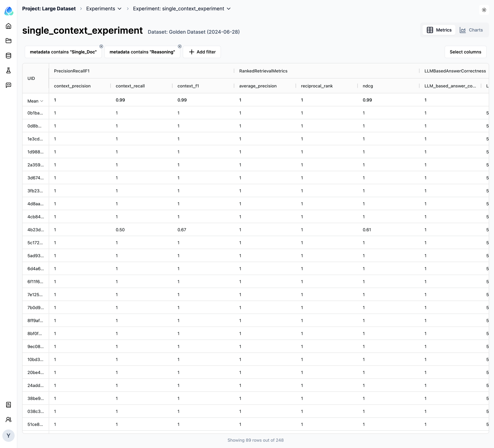Toggle the Mean row expander
Viewport: 494px width, 448px height.
[x=42, y=100]
